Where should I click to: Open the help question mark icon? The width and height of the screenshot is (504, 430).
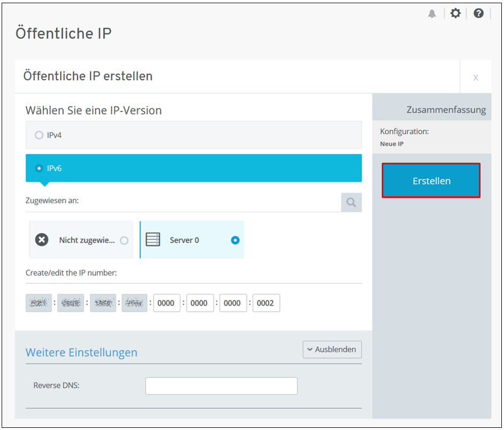coord(478,13)
